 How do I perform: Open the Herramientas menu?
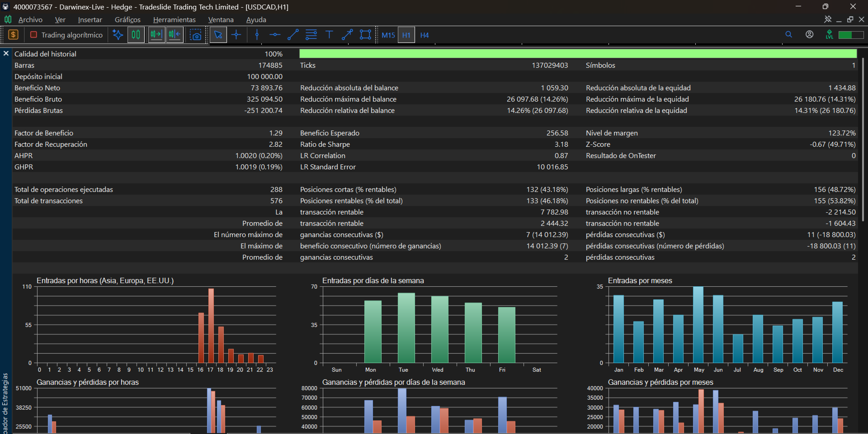pos(175,20)
